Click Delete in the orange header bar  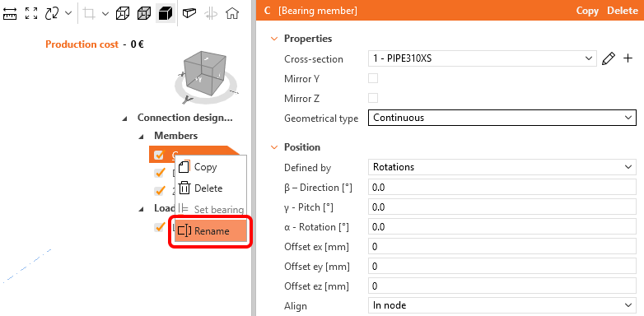coord(623,11)
